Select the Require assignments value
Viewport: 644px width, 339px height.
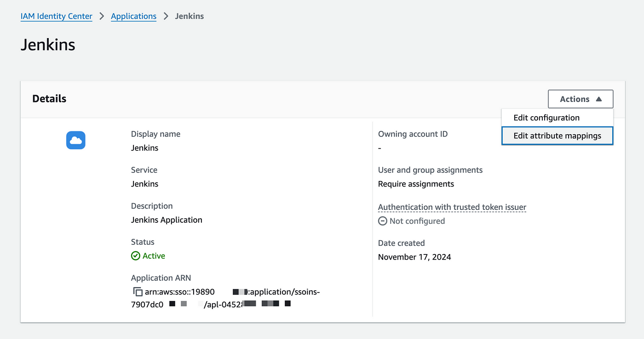[x=416, y=184]
